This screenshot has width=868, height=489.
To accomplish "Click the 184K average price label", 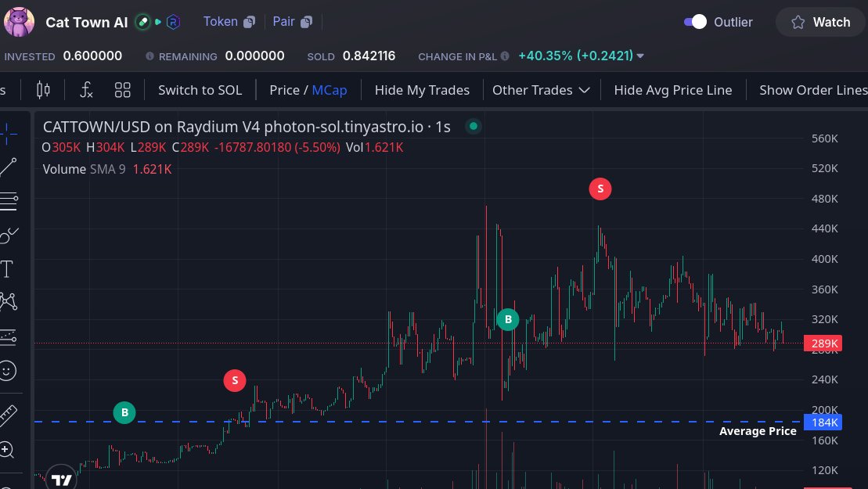I will (x=823, y=422).
